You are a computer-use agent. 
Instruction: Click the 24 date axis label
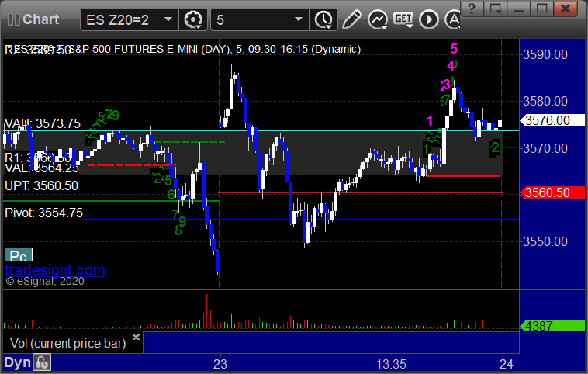pyautogui.click(x=507, y=364)
